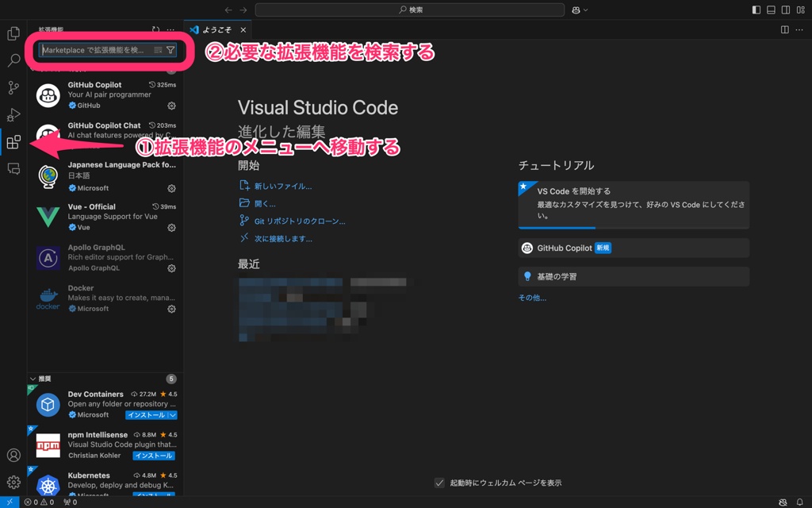Screen dimensions: 812x508
Task: Select the Run and Debug icon
Action: [x=13, y=114]
